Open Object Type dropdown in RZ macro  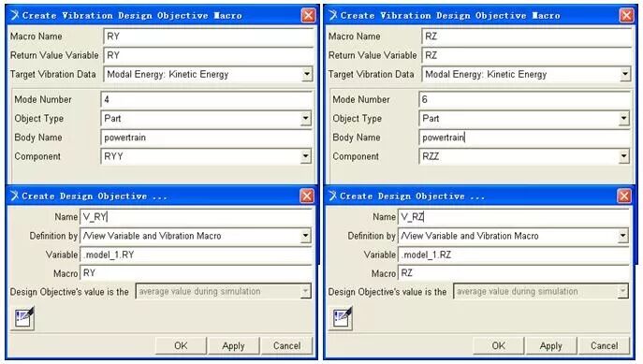click(x=623, y=119)
